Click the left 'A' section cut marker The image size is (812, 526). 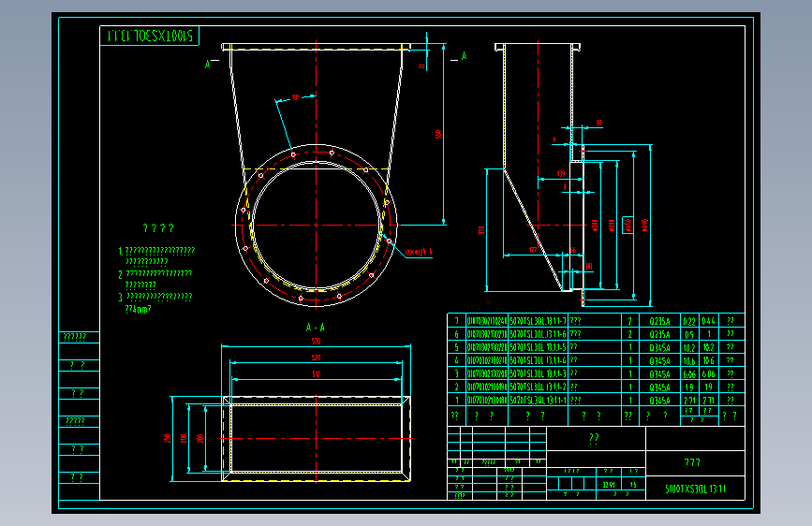point(207,65)
